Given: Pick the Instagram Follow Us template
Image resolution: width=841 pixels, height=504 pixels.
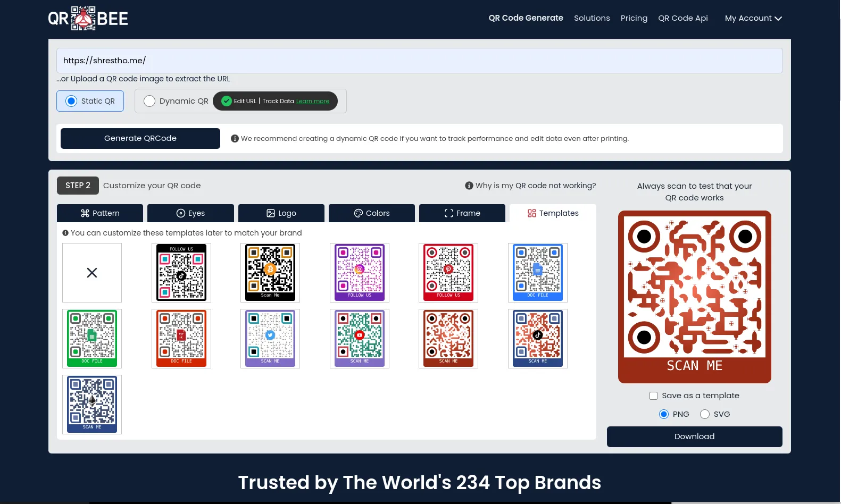Looking at the screenshot, I should 360,273.
